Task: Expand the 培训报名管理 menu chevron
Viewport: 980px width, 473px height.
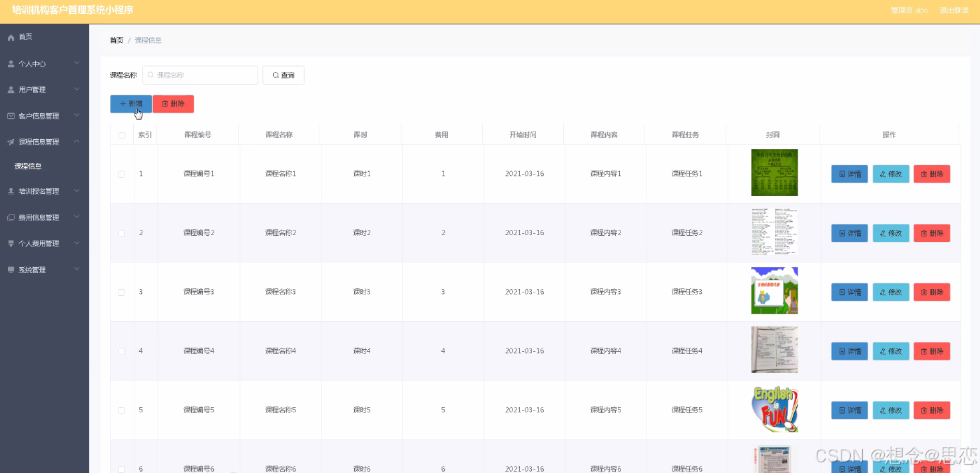Action: [x=77, y=191]
